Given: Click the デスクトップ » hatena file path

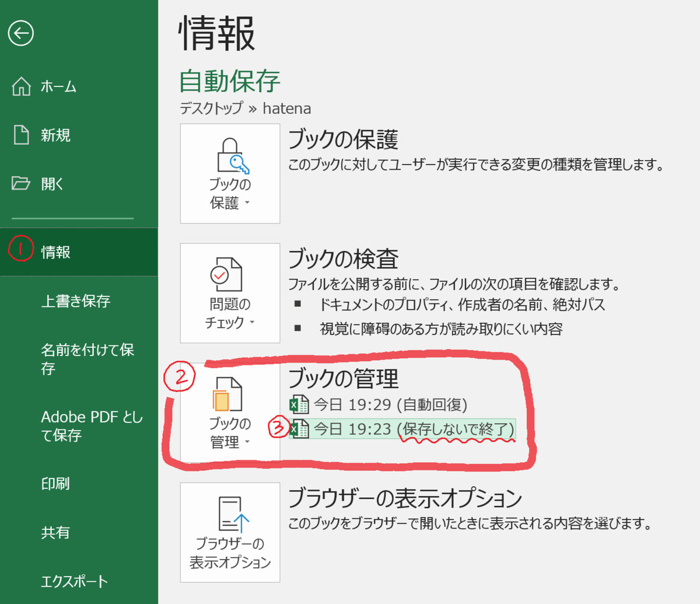Looking at the screenshot, I should pos(245,109).
